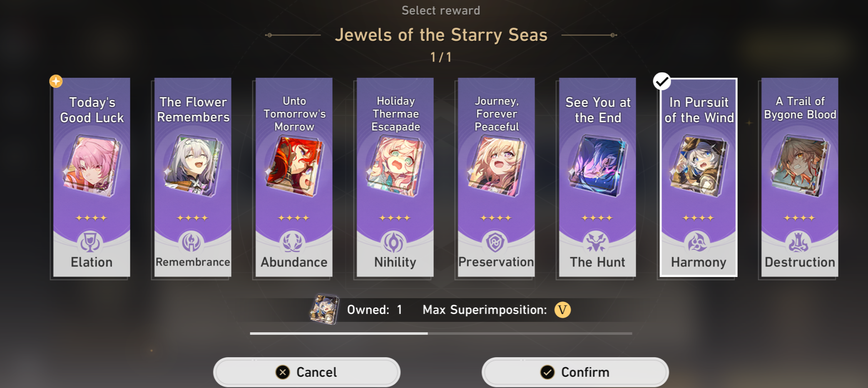Screen dimensions: 868x388
Task: Pick Journey, Forever Peaceful light cone art
Action: [x=496, y=166]
